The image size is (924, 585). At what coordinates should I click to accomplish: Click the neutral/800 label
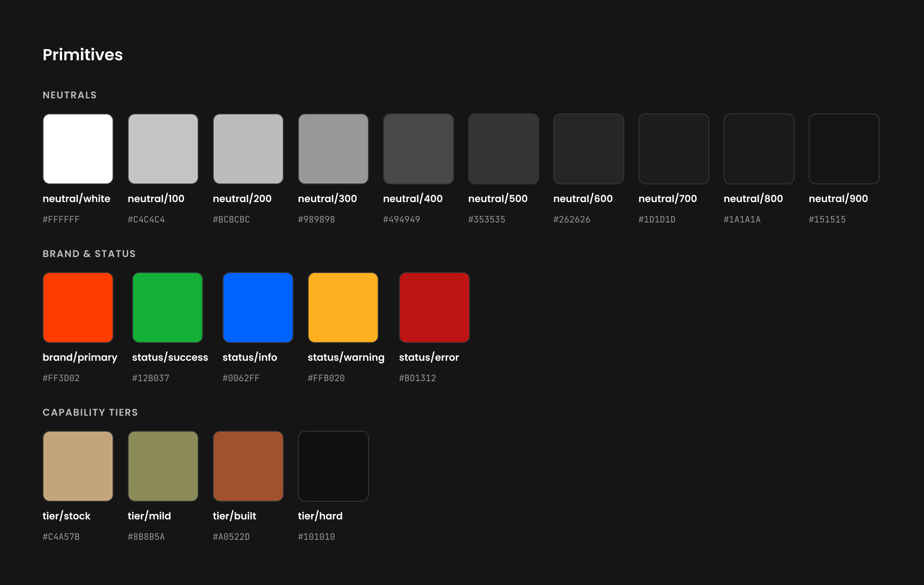[x=753, y=199]
